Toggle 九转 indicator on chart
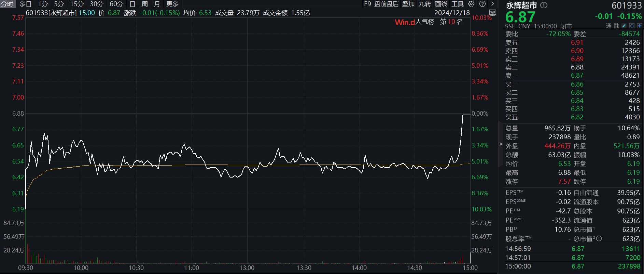 click(424, 4)
